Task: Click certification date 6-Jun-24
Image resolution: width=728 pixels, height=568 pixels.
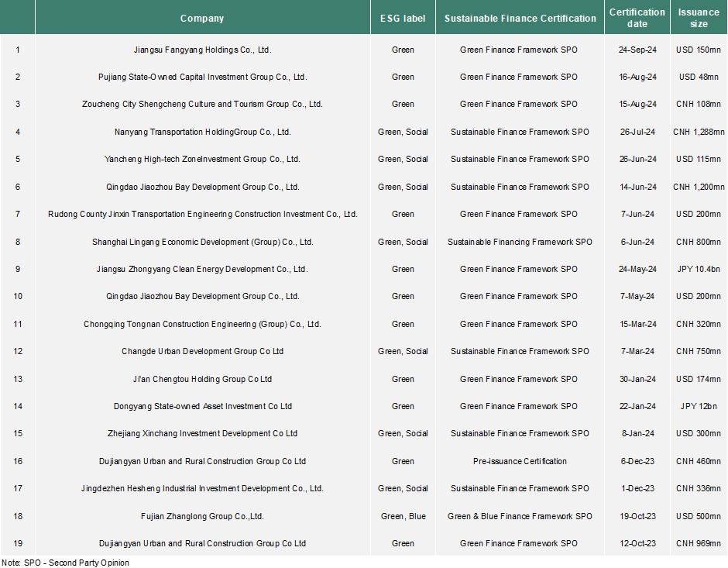Action: tap(637, 242)
